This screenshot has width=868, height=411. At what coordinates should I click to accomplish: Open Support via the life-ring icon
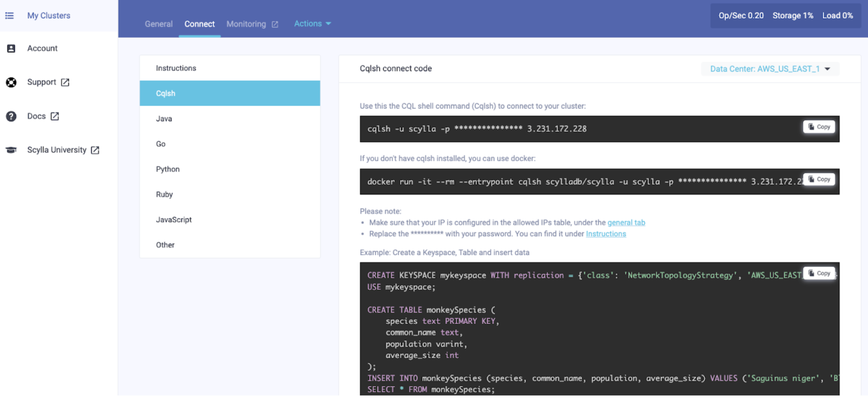coord(11,82)
